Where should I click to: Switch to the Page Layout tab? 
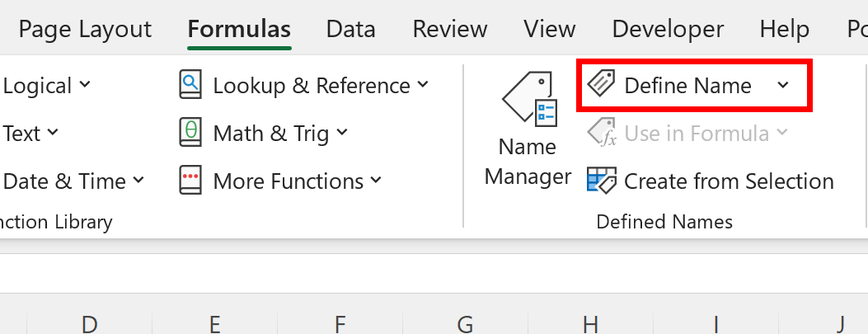(x=85, y=29)
